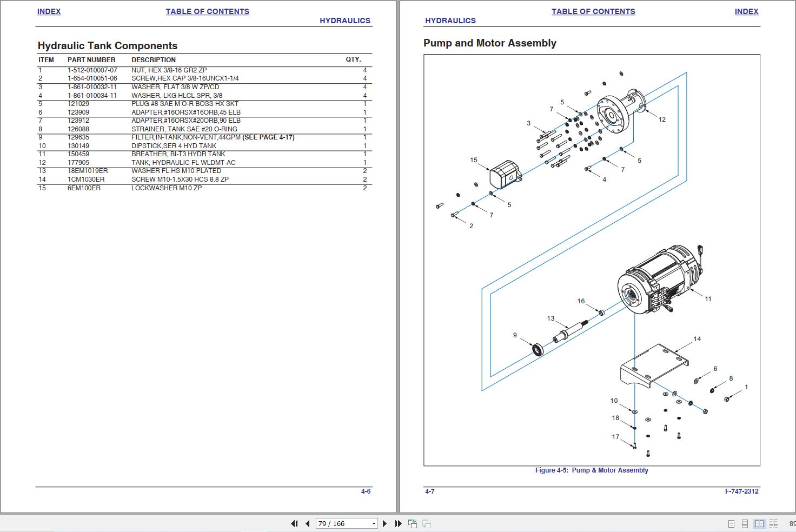Click the greyed-out next-view icon in the bottom bar
796x532 pixels.
click(x=427, y=523)
